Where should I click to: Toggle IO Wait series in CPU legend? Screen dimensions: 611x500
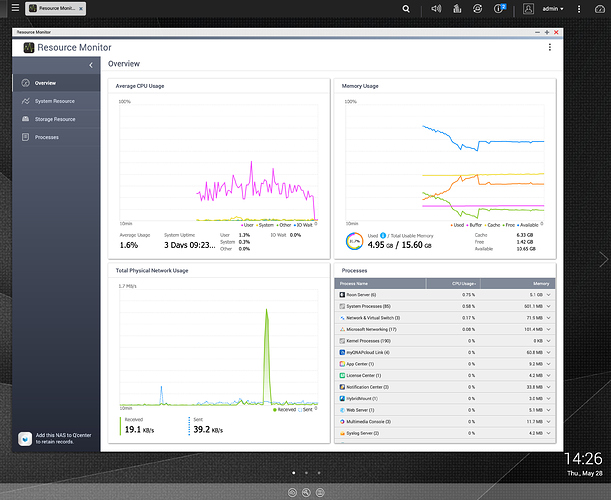tap(303, 225)
